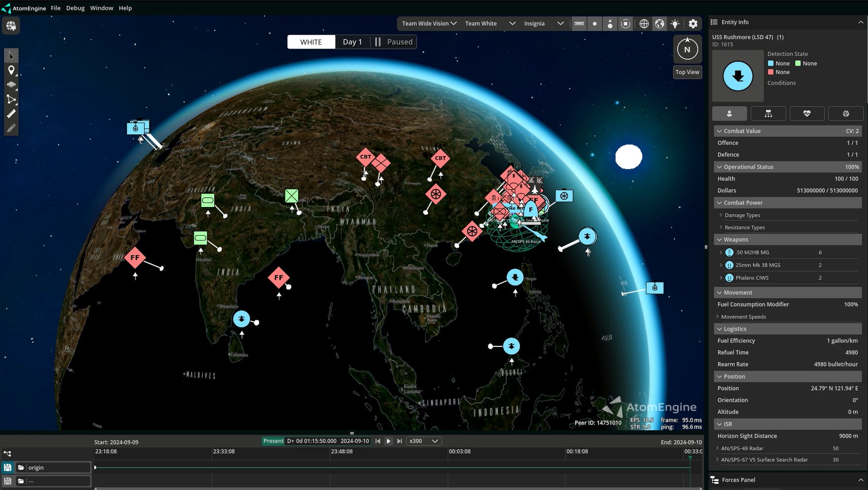Screen dimensions: 868x490
Task: Open the Team Wide Vision dropdown
Action: click(x=428, y=23)
